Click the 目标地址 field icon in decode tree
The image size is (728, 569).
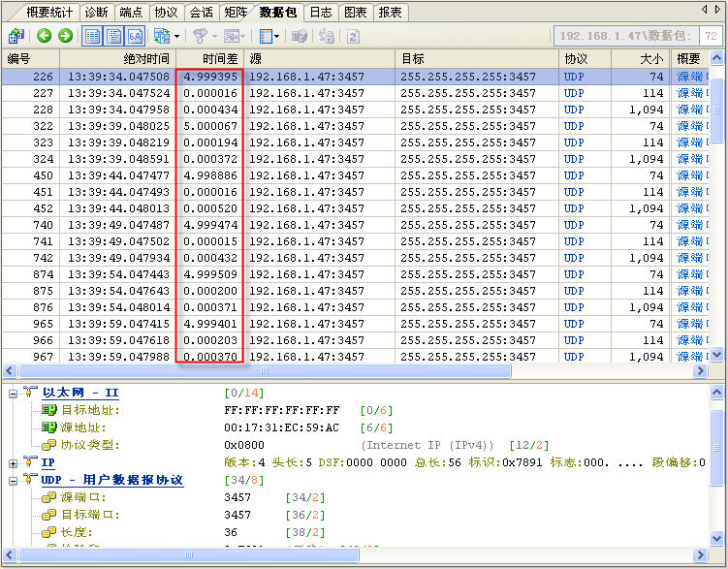(x=49, y=410)
